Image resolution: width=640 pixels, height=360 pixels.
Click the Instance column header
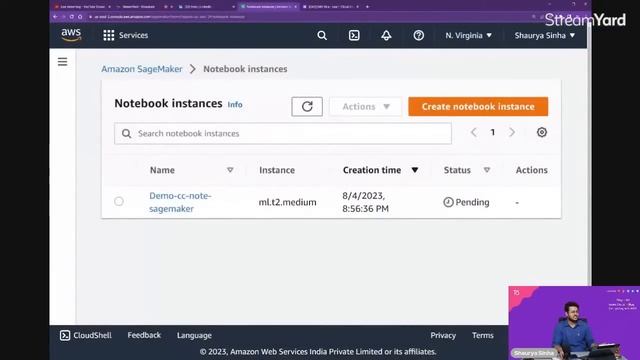coord(277,170)
